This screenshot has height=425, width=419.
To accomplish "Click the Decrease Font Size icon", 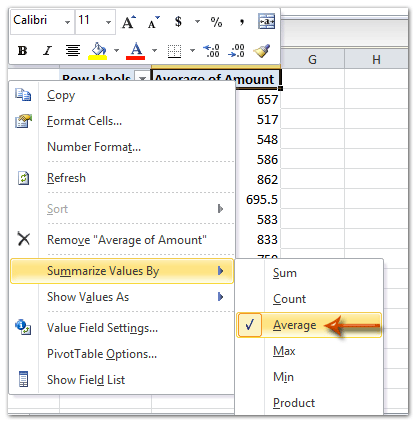I will coord(154,22).
